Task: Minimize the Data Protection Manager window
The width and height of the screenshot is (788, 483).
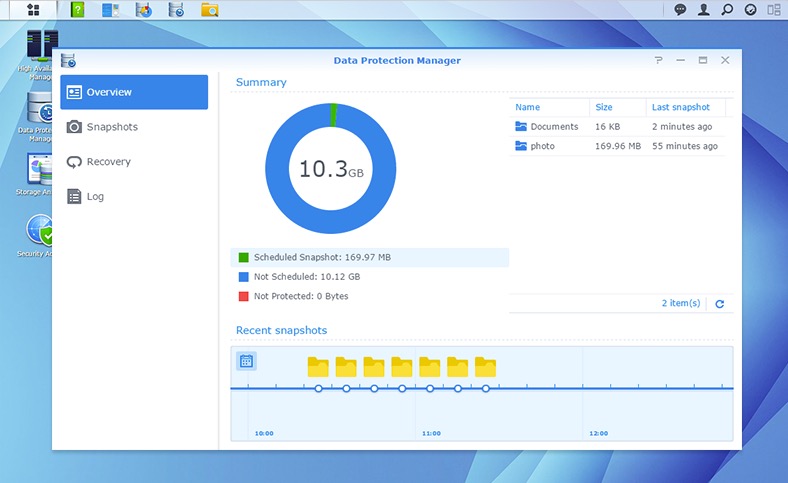Action: click(680, 60)
